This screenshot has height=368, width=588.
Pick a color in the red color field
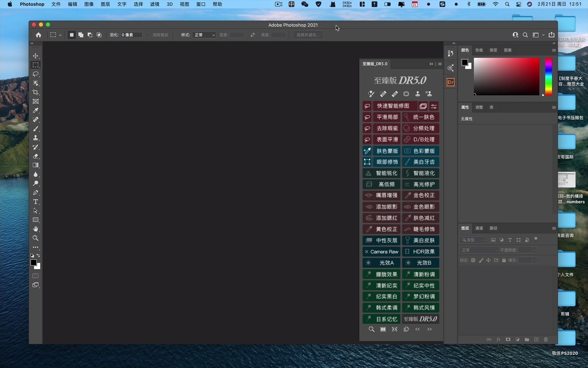point(507,76)
